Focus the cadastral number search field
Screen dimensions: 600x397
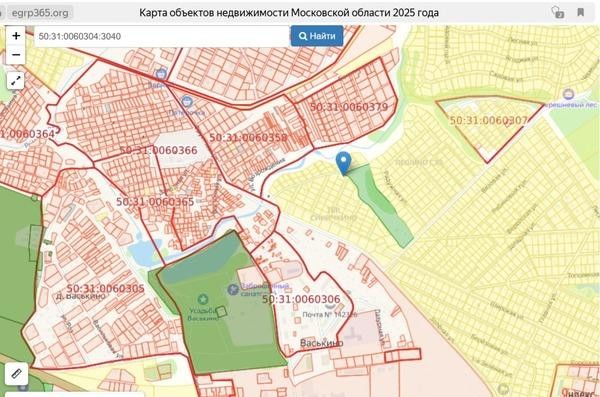point(161,36)
